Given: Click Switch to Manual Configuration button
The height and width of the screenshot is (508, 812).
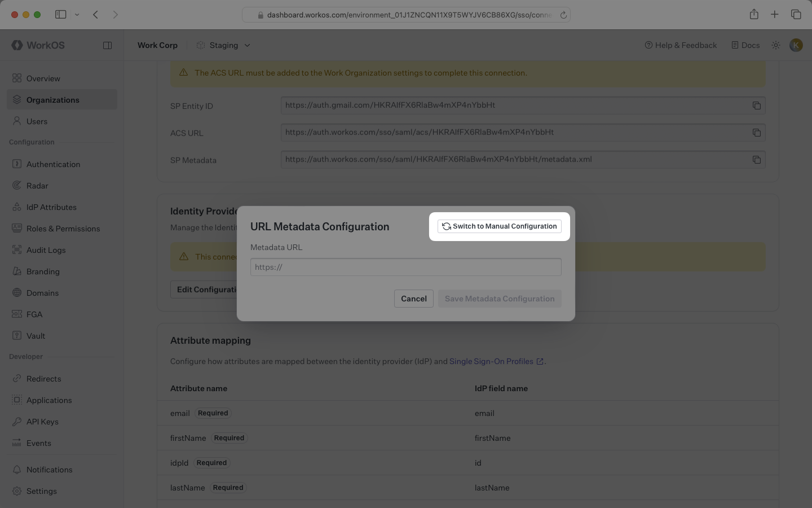Looking at the screenshot, I should (500, 226).
